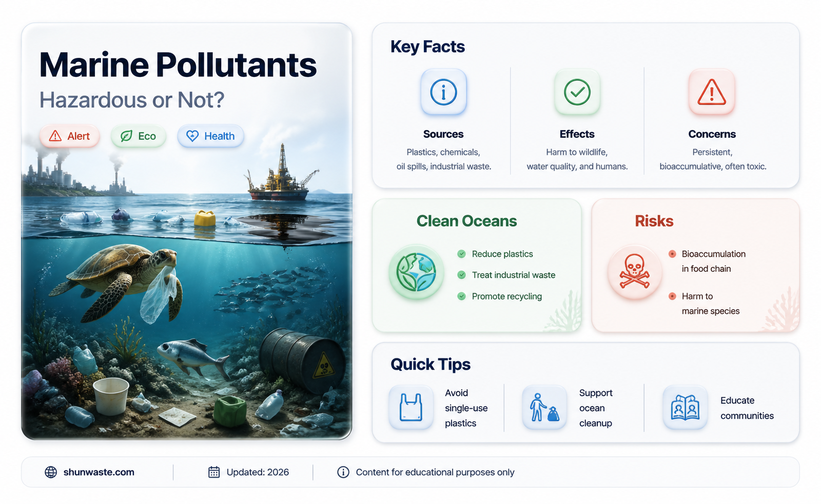Click the Health tag button

point(210,136)
